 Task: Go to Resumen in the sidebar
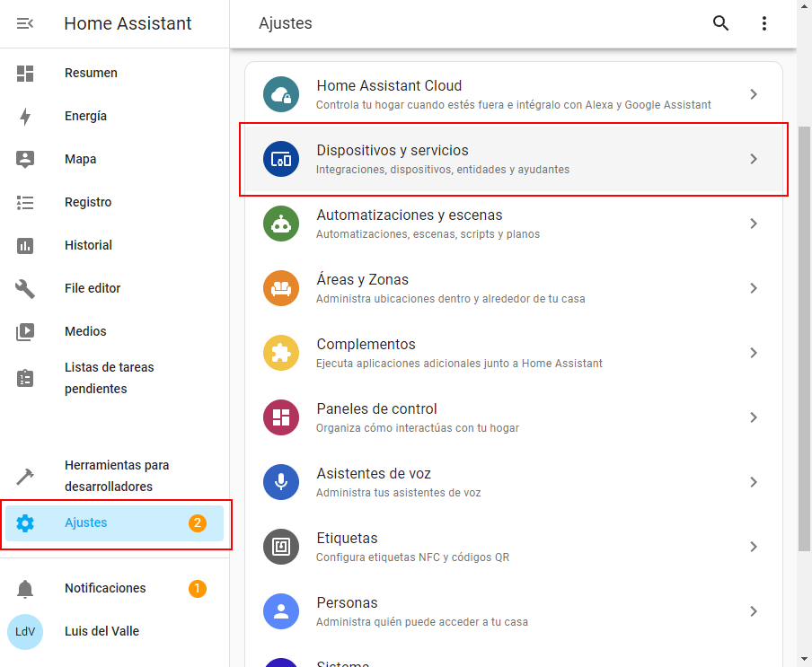click(x=91, y=73)
